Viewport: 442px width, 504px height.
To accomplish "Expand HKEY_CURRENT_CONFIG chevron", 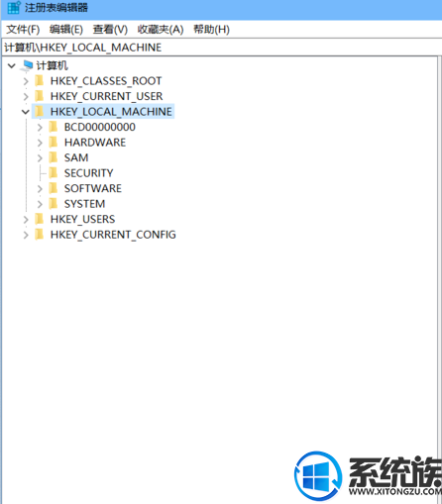I will click(x=26, y=235).
